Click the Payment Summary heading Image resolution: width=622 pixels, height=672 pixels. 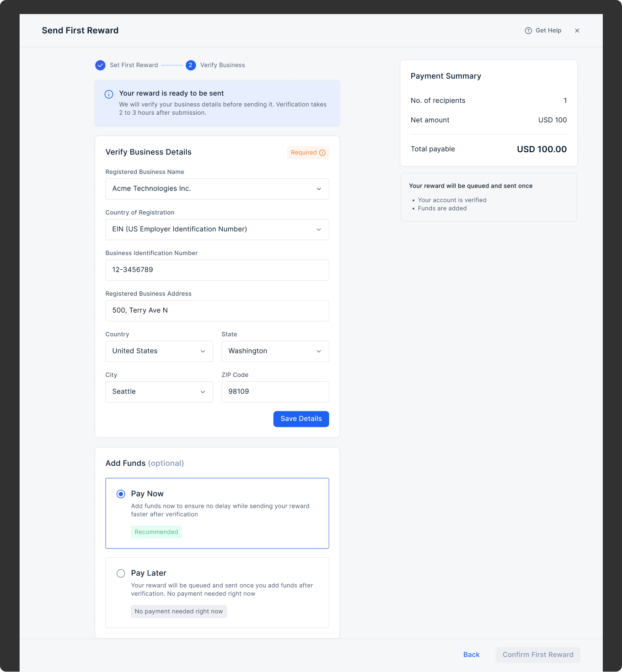pyautogui.click(x=446, y=76)
